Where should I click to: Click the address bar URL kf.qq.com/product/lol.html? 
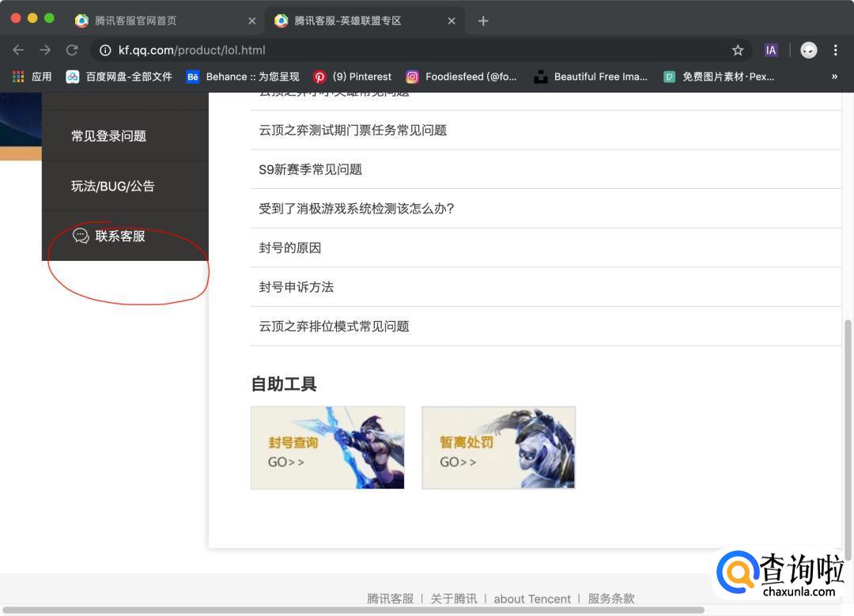191,50
